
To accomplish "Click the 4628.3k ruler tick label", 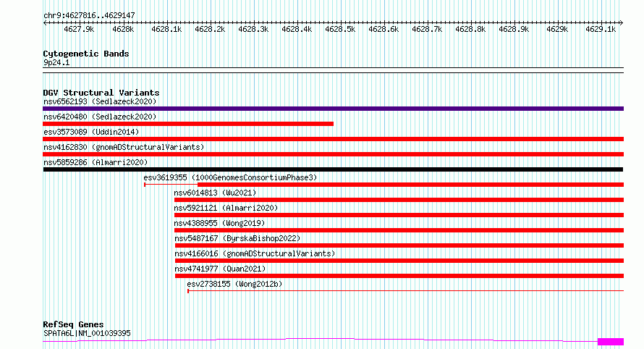I will click(253, 30).
